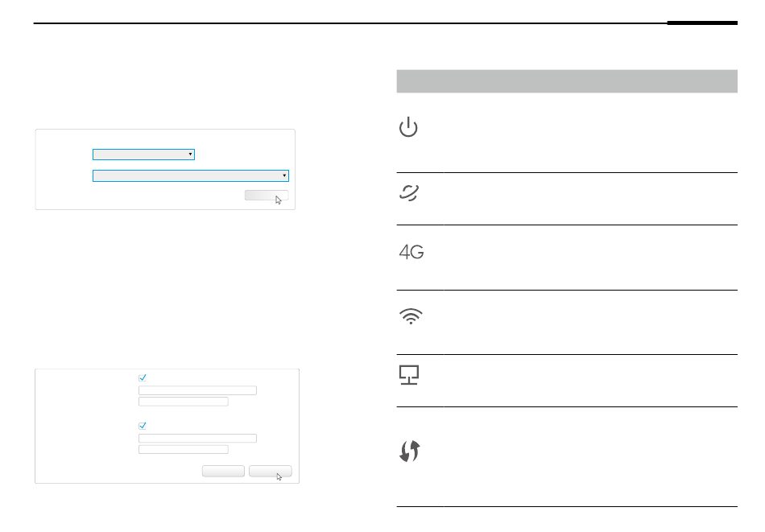
Task: Click the 4G signal icon
Action: 411,252
